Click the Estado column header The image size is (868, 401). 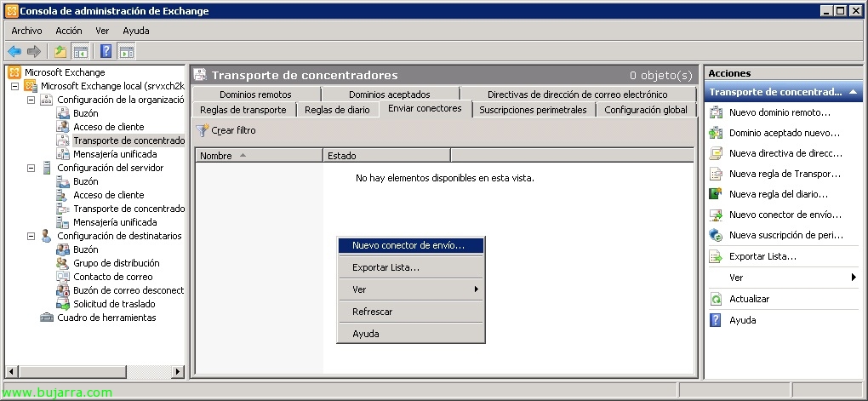pos(386,156)
